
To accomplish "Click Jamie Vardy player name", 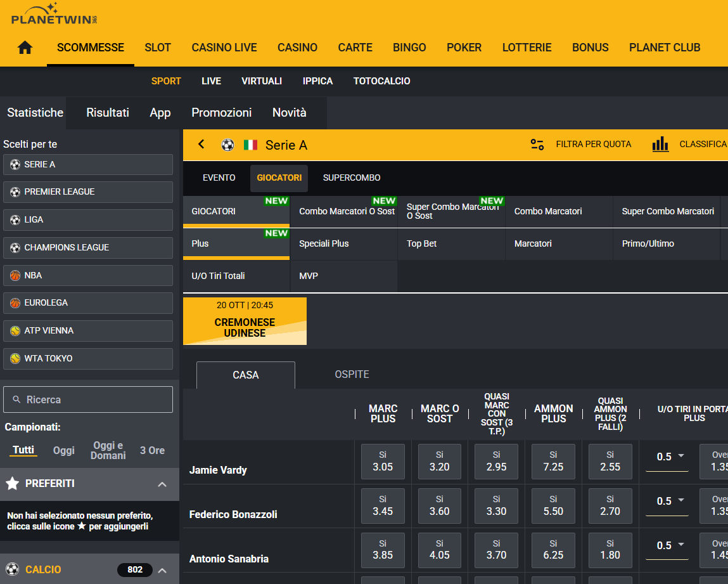I will click(x=218, y=470).
